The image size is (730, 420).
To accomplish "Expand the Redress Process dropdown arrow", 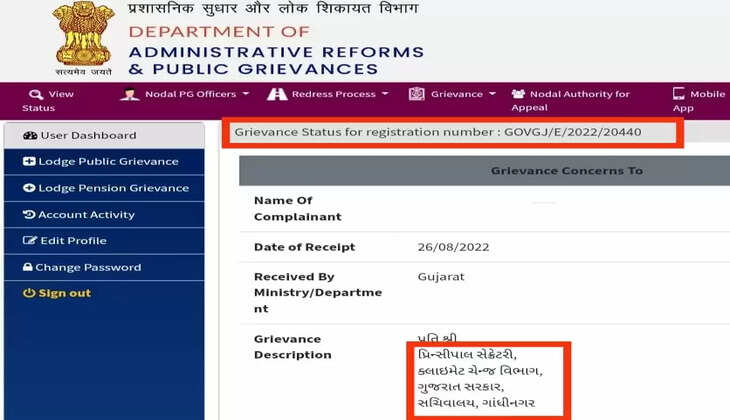I will click(385, 94).
